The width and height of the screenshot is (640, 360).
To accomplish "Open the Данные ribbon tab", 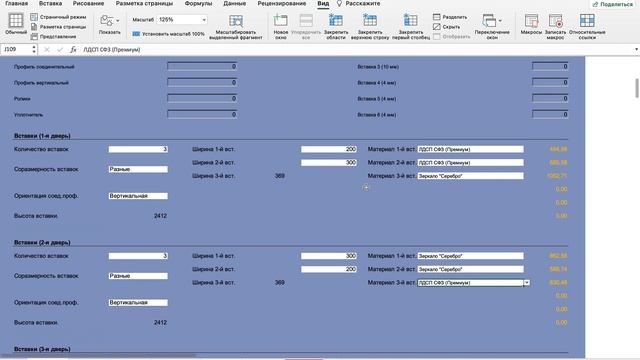I will (235, 3).
